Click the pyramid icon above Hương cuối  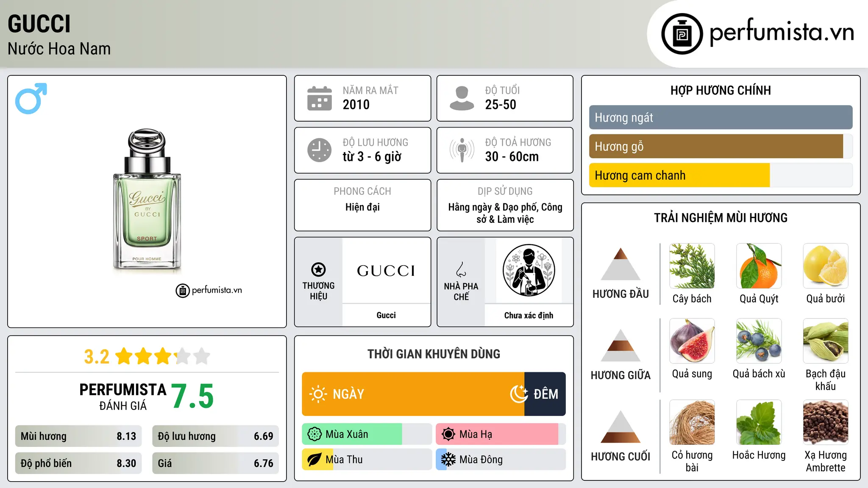pyautogui.click(x=620, y=427)
